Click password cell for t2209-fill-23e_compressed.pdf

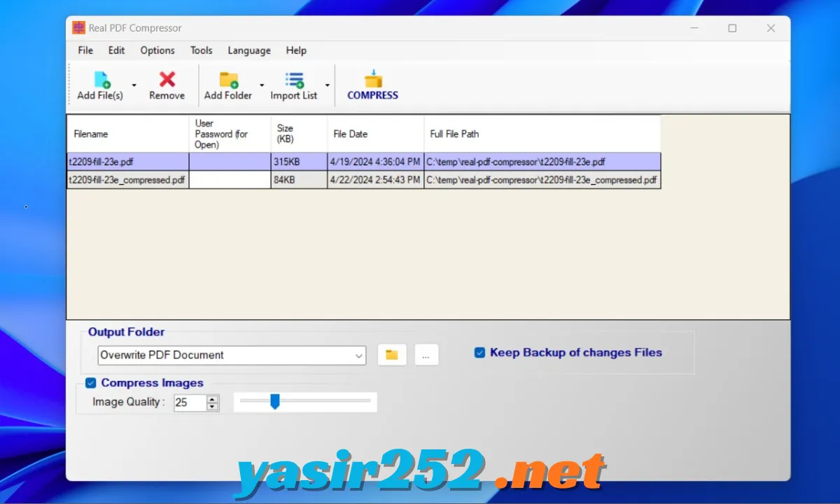230,180
